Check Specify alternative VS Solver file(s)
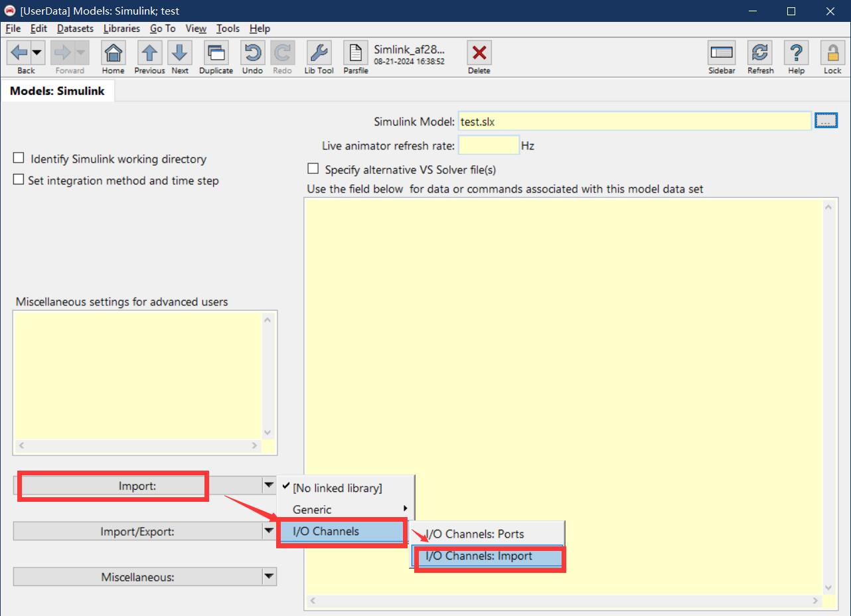The image size is (851, 616). click(313, 169)
